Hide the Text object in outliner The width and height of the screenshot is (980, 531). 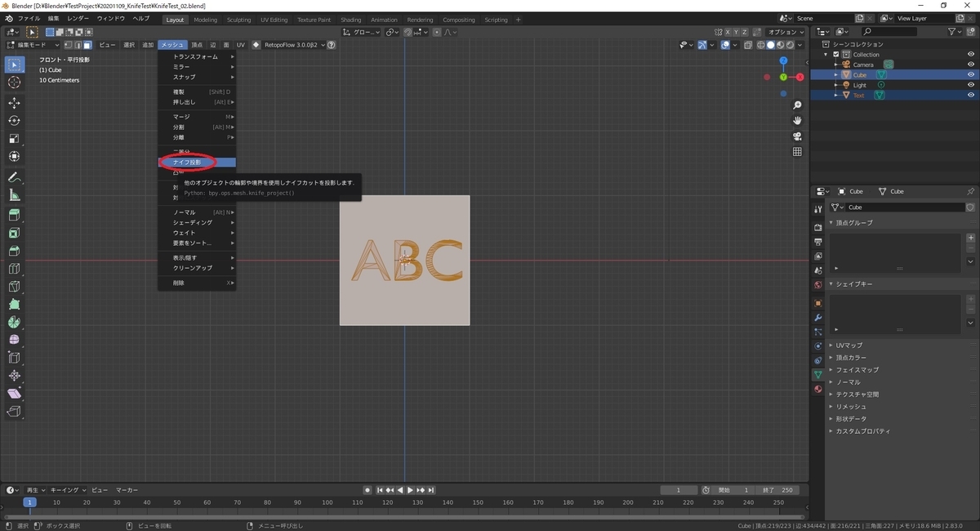[971, 96]
